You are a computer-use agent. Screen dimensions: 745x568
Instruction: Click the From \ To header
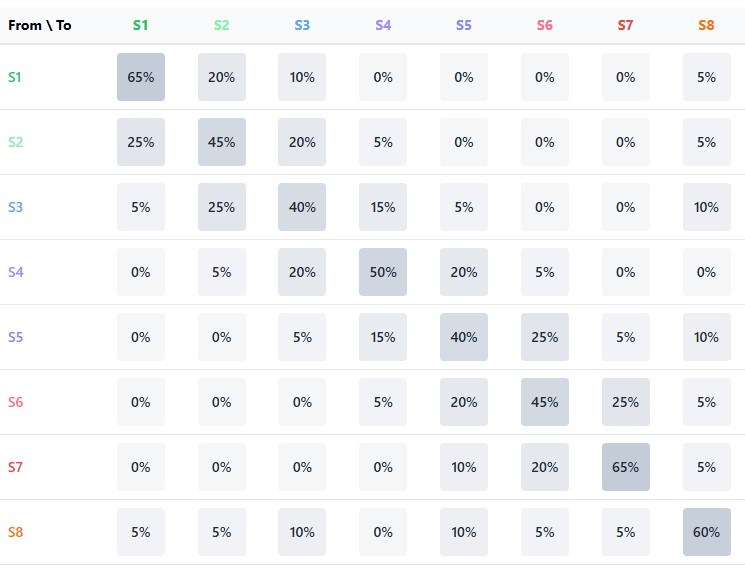[40, 25]
